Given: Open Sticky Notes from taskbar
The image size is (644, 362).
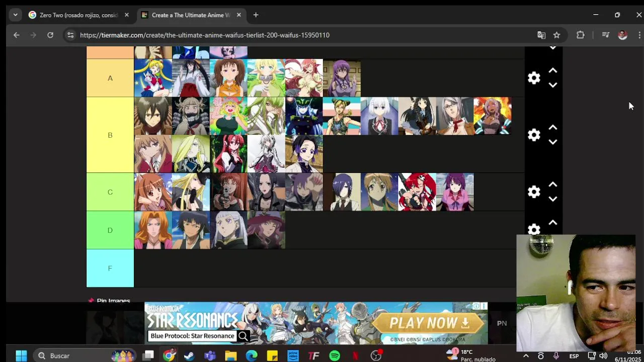Looking at the screenshot, I should click(x=272, y=355).
